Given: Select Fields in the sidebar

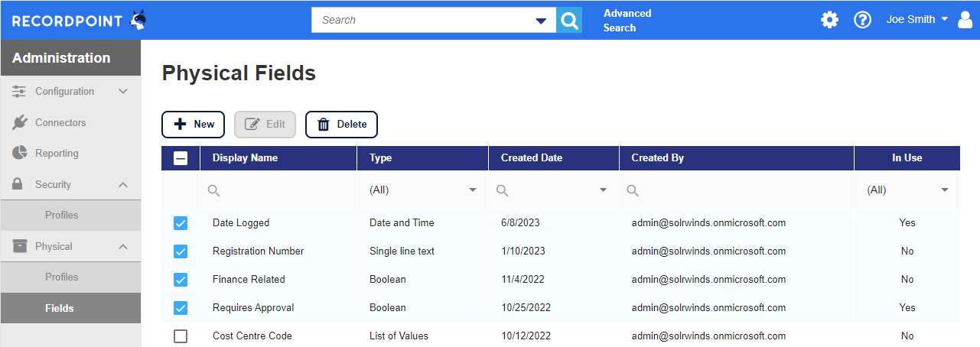Looking at the screenshot, I should 60,308.
